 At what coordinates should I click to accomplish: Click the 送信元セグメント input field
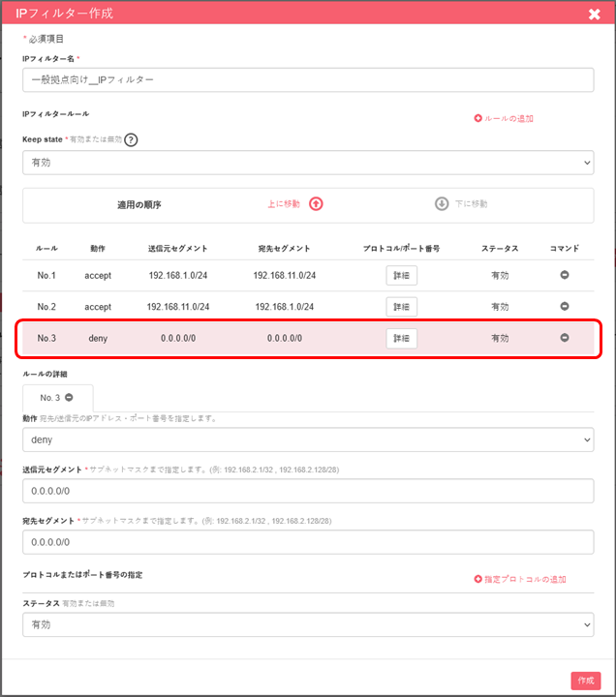[x=308, y=491]
